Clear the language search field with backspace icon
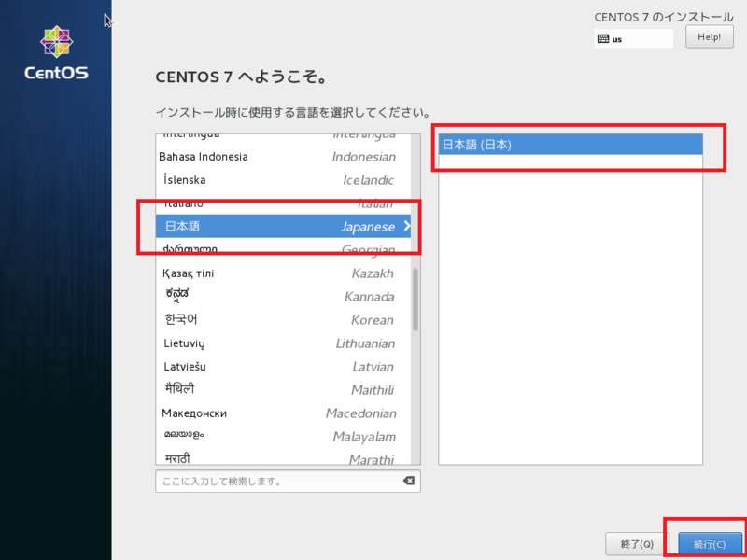This screenshot has width=747, height=560. [409, 481]
